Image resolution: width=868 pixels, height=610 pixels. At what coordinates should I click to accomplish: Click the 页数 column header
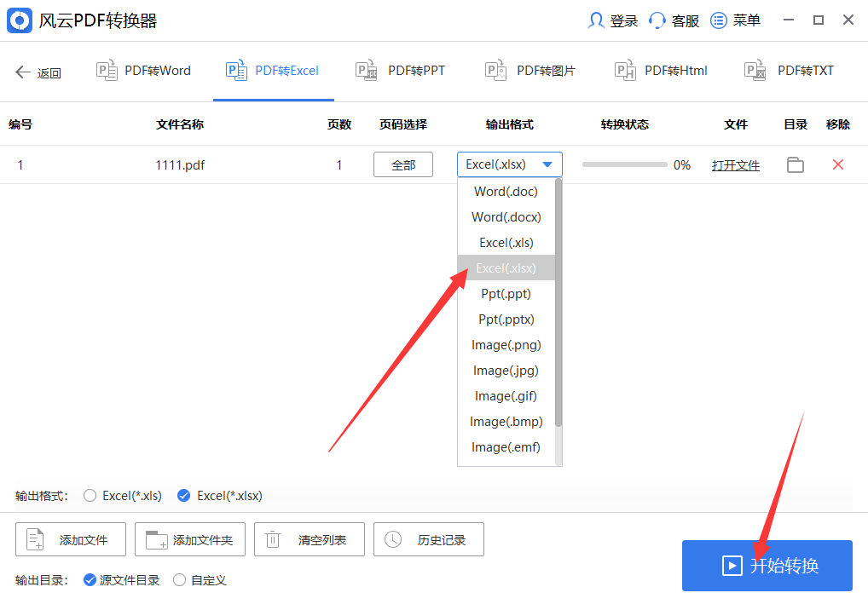[x=339, y=124]
